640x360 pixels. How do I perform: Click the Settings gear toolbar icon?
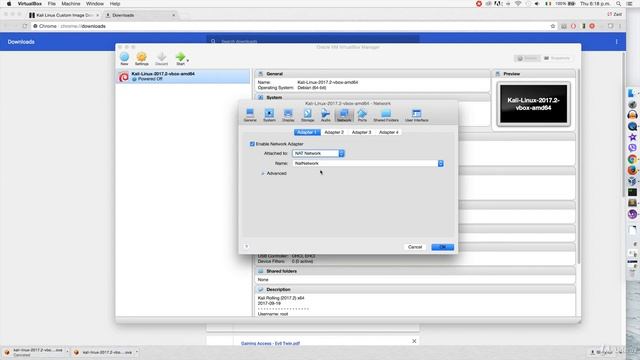142,58
